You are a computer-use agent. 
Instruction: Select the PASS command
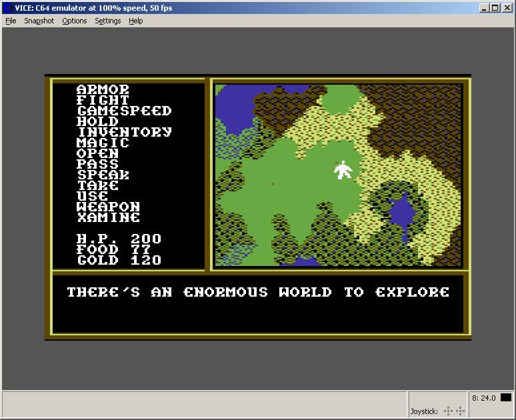[x=97, y=164]
